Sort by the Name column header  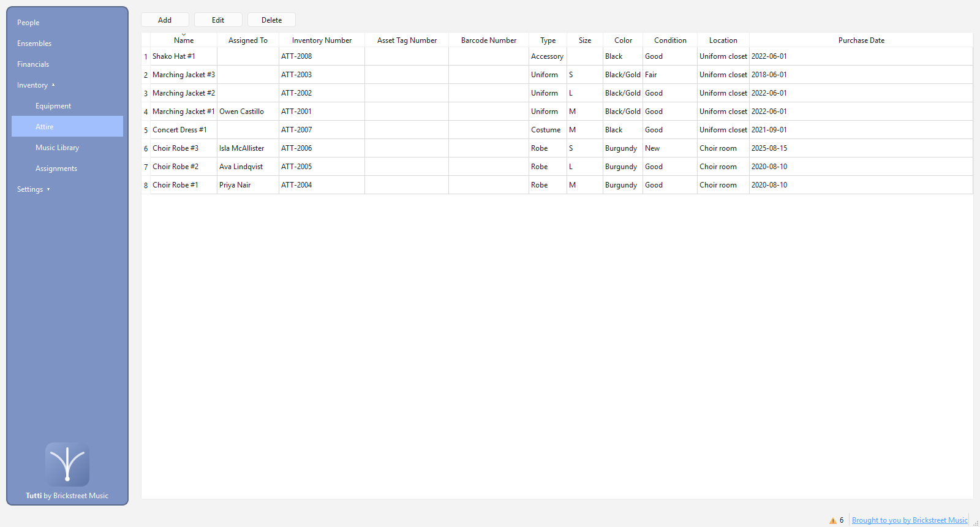pyautogui.click(x=184, y=40)
